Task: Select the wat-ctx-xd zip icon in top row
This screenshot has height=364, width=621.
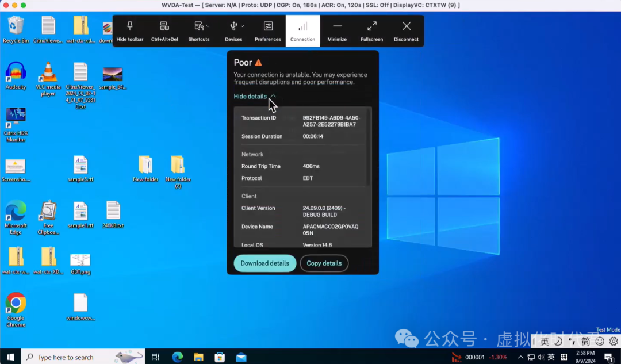Action: [80, 30]
